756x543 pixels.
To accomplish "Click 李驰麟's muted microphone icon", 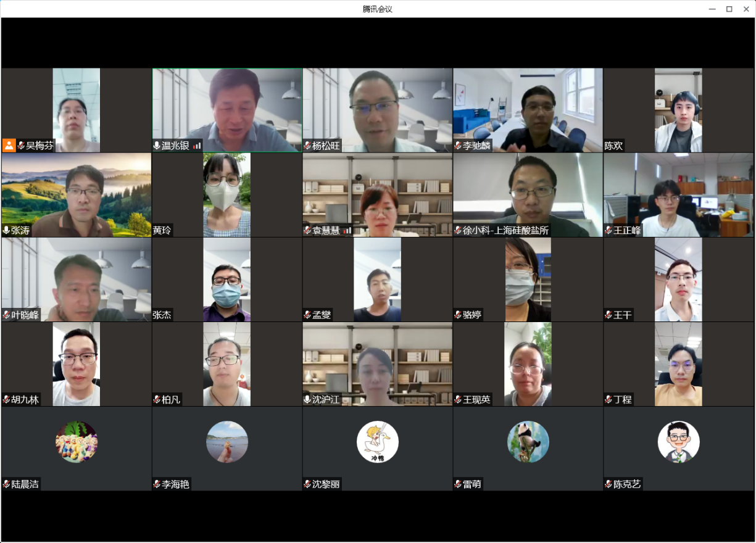I will [458, 146].
